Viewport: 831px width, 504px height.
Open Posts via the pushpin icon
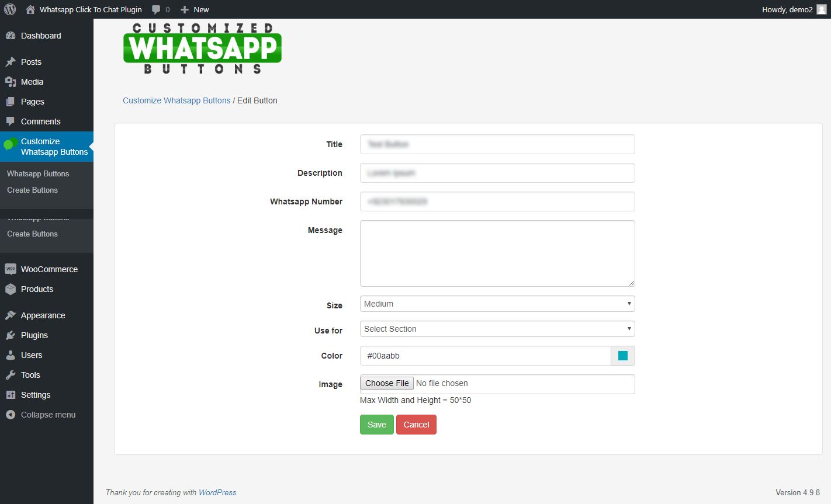pos(11,62)
